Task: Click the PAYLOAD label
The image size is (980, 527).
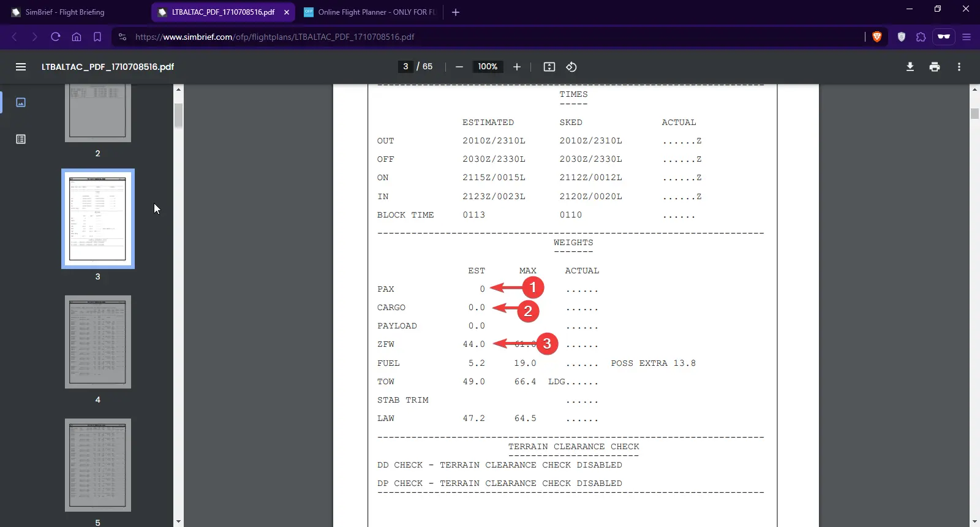Action: [397, 326]
